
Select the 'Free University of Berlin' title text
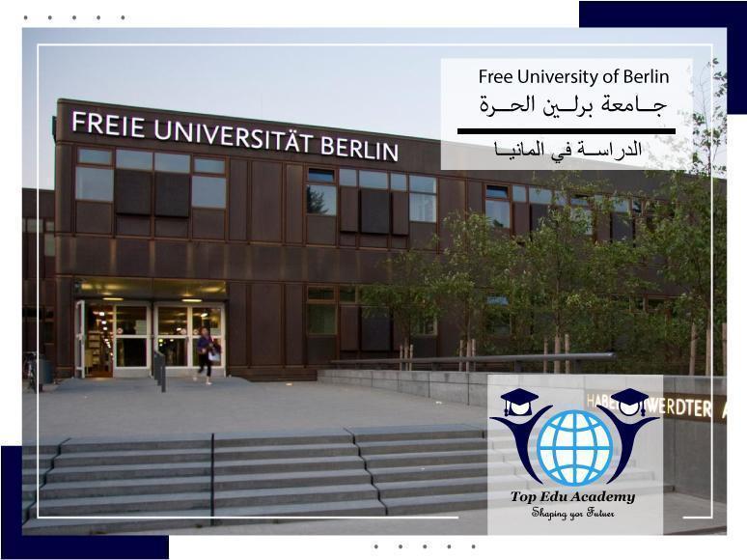pos(573,76)
